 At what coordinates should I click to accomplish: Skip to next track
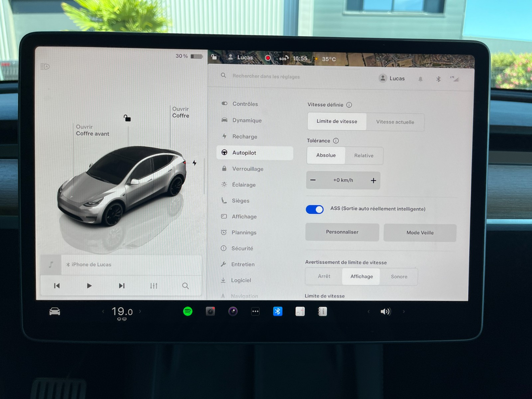tap(122, 286)
